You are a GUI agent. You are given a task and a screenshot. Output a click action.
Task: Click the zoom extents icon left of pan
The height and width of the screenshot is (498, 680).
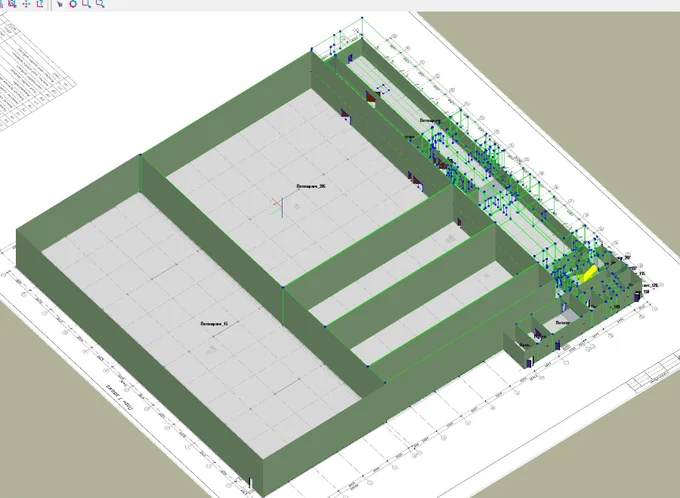pos(12,4)
